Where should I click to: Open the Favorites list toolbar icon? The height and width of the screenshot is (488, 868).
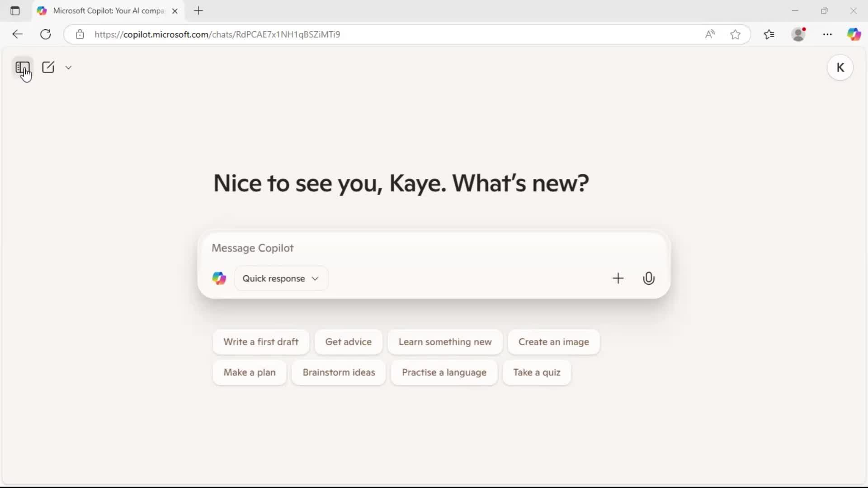769,34
